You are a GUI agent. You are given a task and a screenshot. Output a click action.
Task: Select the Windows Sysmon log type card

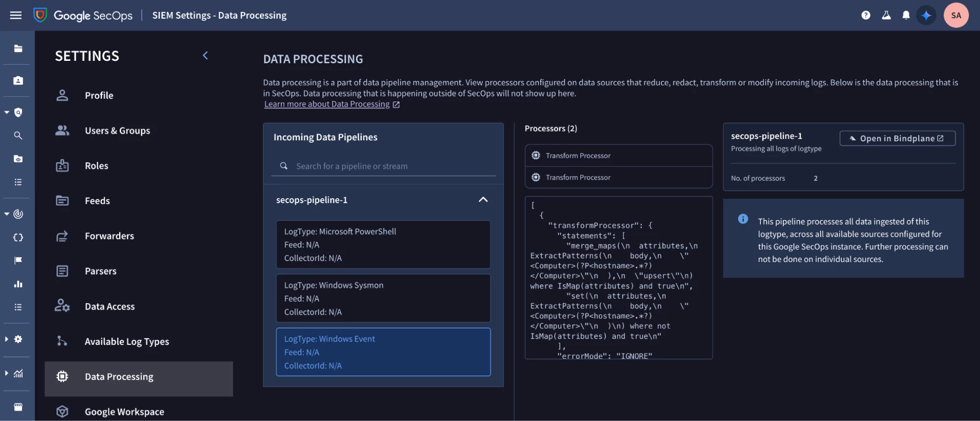click(x=383, y=298)
